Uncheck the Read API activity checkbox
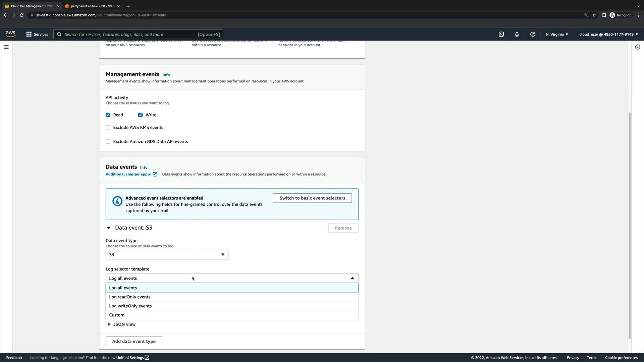Screen dimensions: 644x362 coord(108,115)
